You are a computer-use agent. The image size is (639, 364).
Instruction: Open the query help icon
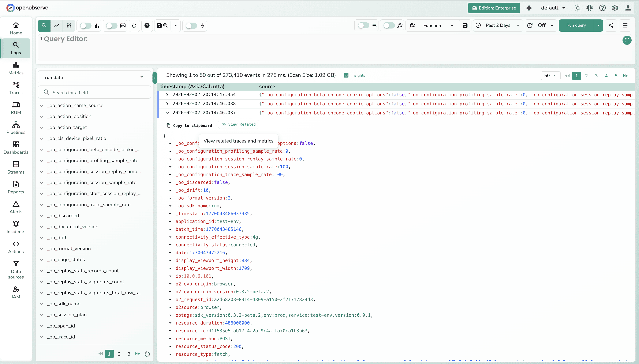147,26
